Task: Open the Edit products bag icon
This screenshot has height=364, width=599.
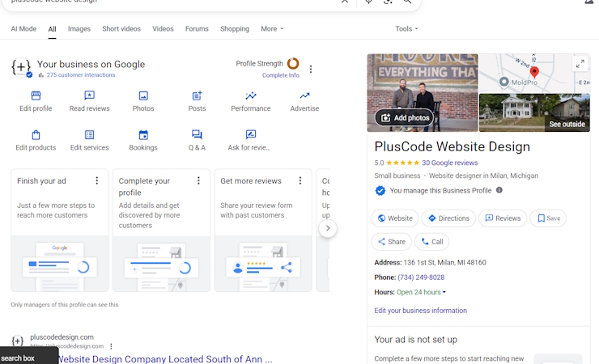Action: (36, 135)
